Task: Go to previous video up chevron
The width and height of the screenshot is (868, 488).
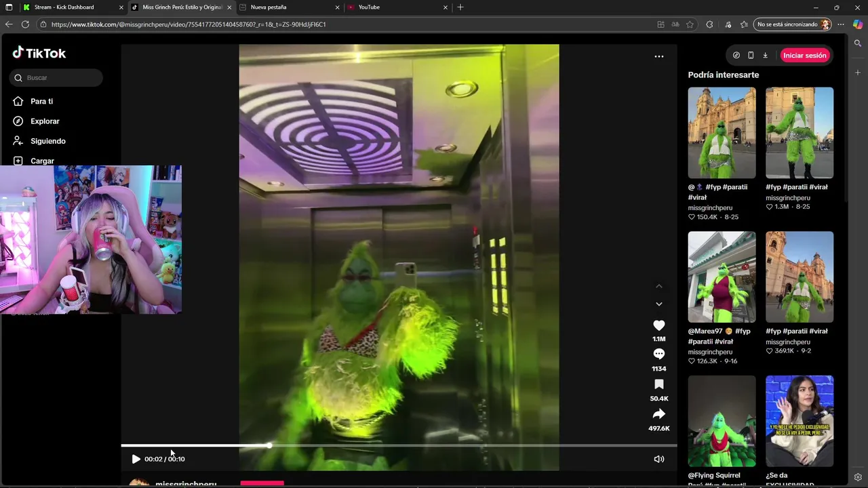Action: pos(658,286)
